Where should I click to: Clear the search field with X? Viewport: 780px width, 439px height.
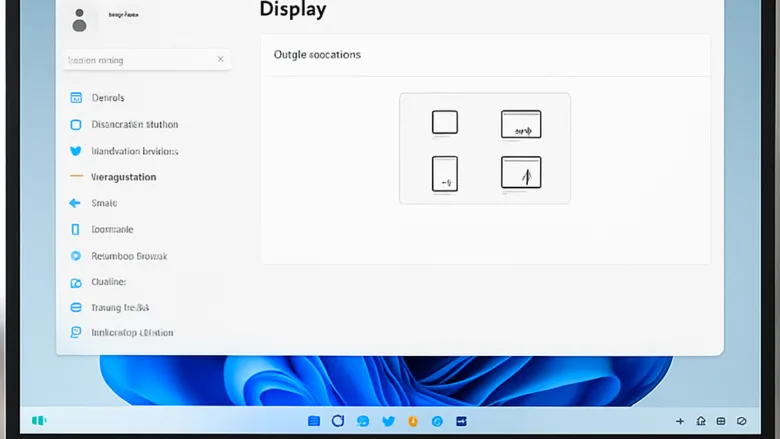pos(220,59)
